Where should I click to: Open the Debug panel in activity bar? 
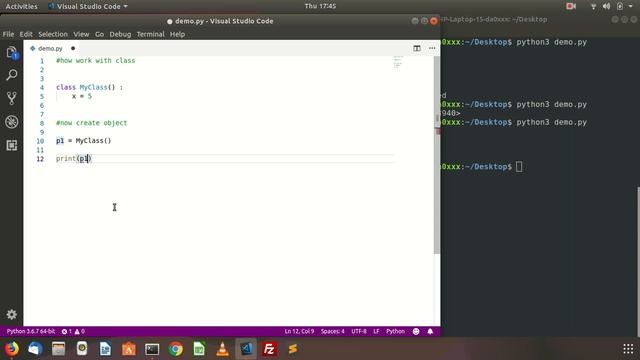[11, 122]
